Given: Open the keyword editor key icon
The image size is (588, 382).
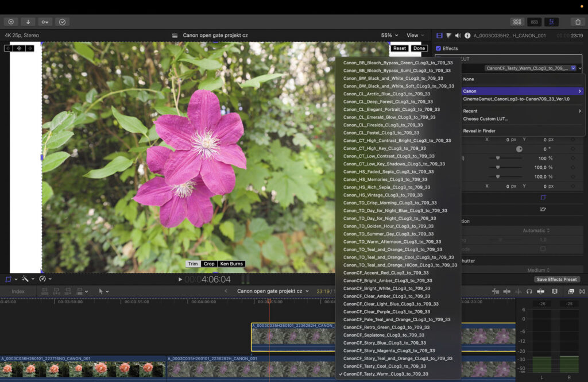Looking at the screenshot, I should point(45,22).
